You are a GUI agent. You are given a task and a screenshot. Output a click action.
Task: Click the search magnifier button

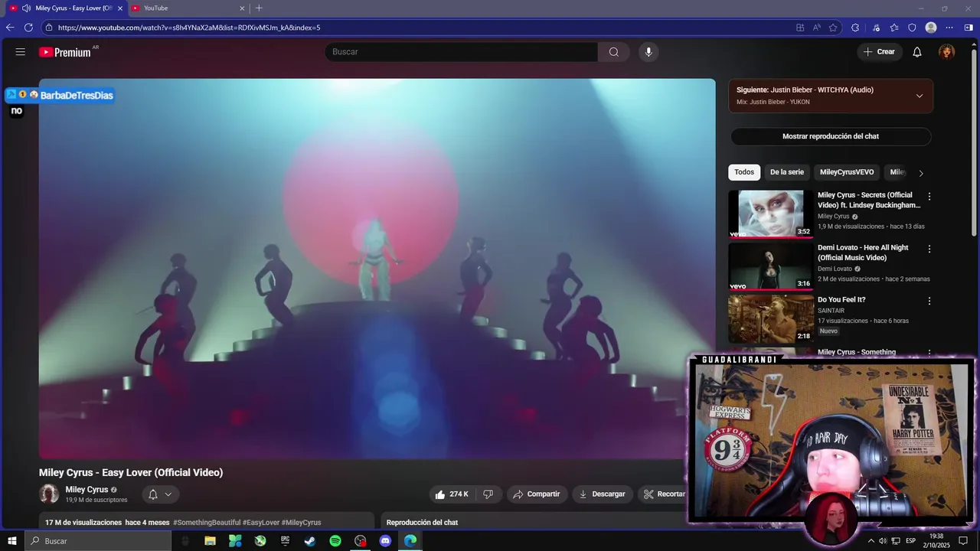(x=614, y=52)
